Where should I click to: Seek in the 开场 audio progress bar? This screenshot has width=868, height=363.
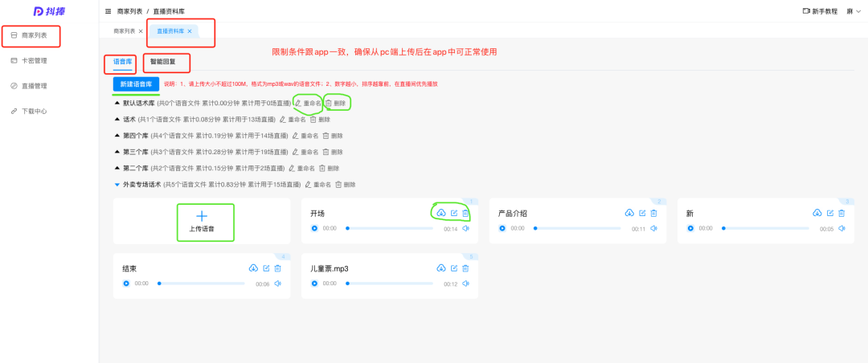pos(390,228)
